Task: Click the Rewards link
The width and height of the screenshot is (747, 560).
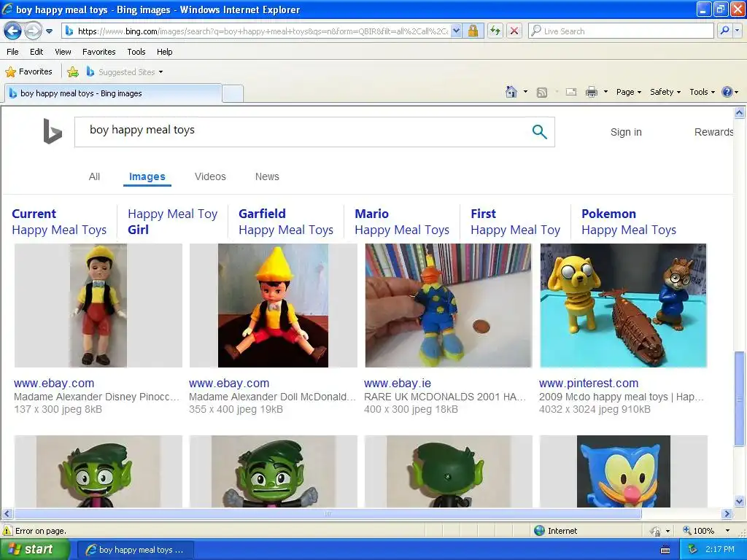Action: coord(713,132)
